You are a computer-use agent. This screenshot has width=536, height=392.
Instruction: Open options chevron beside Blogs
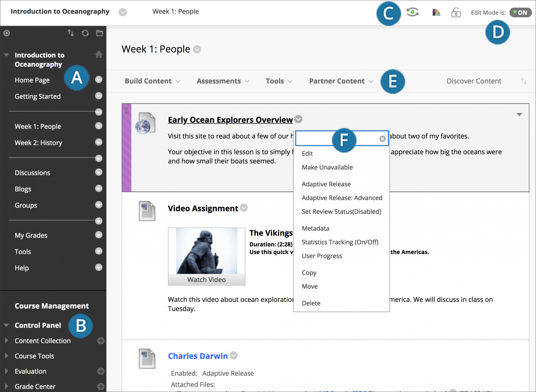99,188
